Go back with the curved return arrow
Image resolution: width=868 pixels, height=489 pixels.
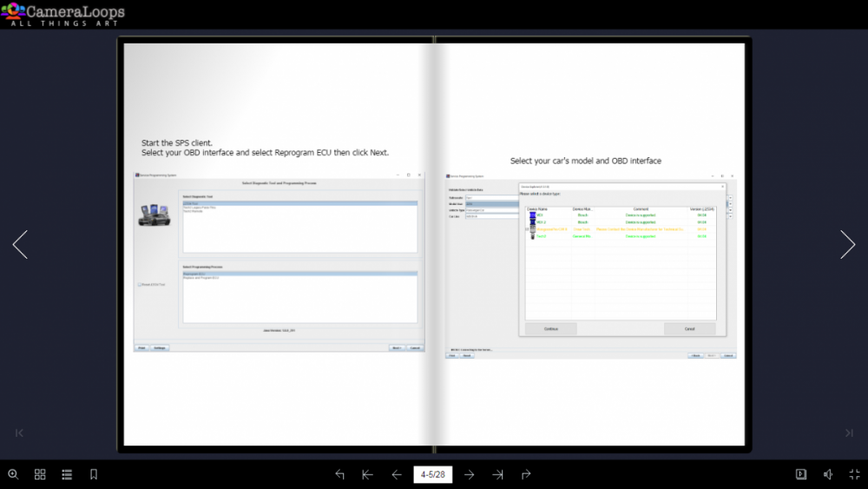click(x=340, y=474)
